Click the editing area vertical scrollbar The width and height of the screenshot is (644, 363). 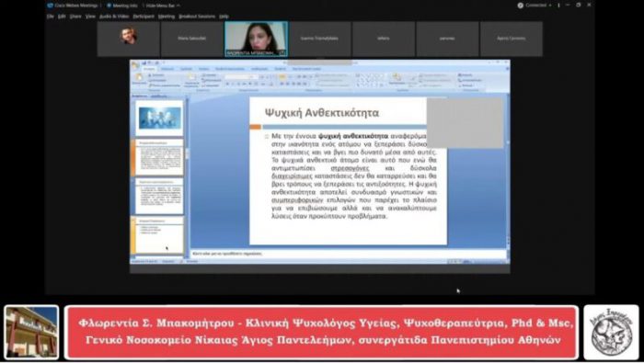tap(508, 170)
